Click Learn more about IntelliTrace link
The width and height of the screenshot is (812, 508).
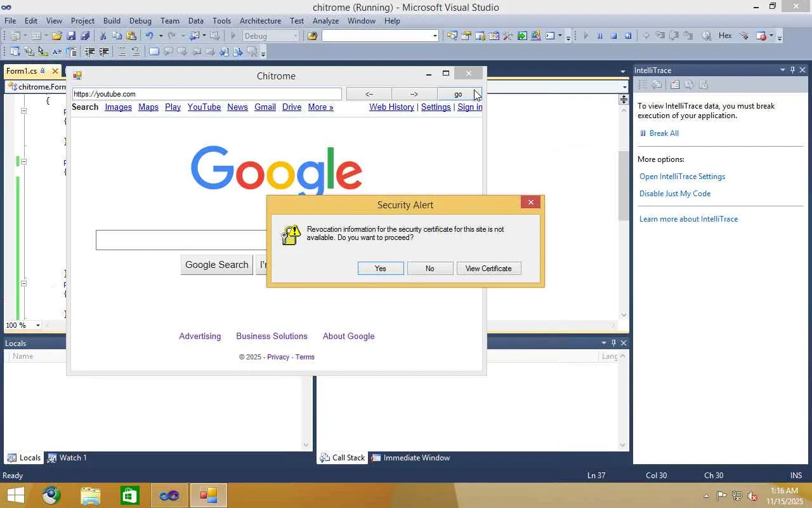click(688, 219)
